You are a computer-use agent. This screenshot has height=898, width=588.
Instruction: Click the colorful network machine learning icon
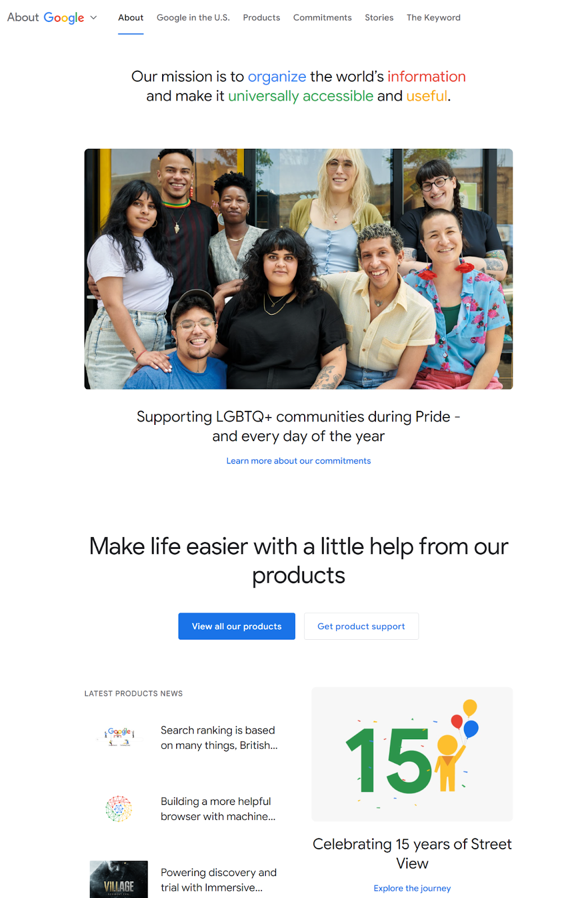pyautogui.click(x=119, y=809)
